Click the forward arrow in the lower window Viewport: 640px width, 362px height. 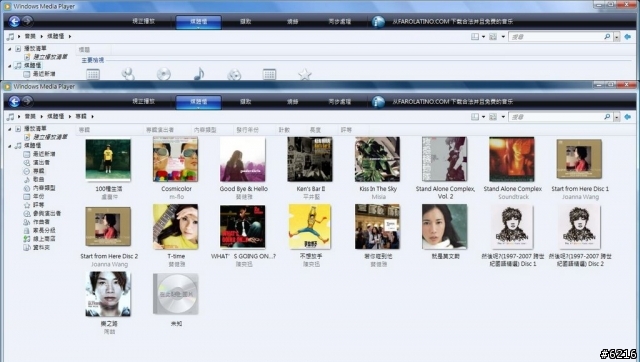(27, 101)
